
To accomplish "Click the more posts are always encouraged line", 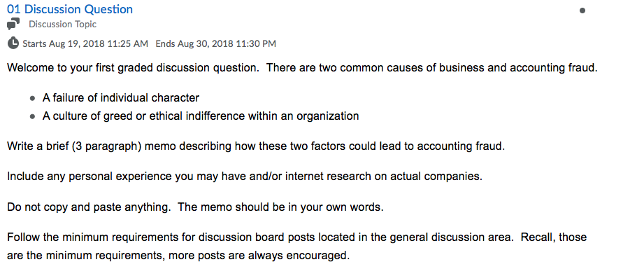I will point(178,256).
